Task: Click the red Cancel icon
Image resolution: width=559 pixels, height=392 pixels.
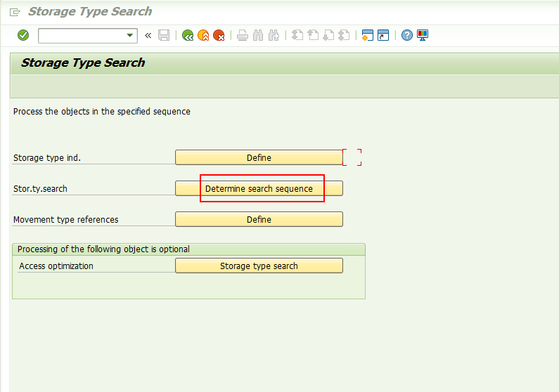Action: click(x=219, y=35)
